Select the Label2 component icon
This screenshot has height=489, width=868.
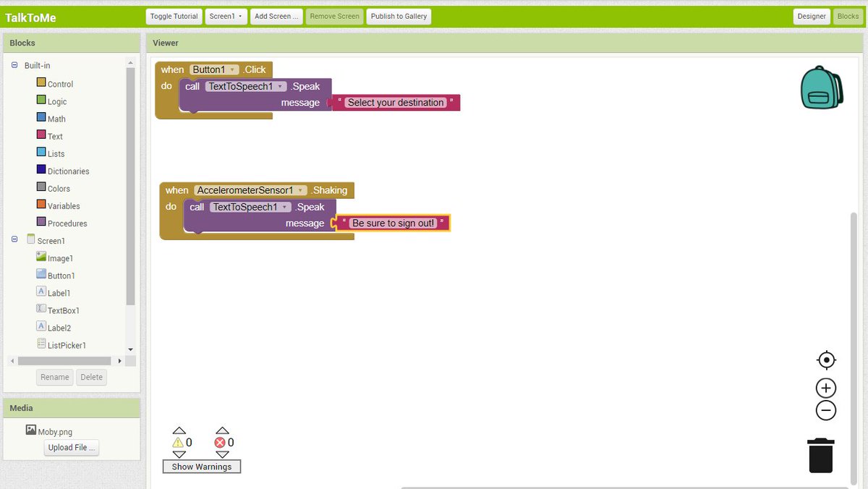point(41,326)
